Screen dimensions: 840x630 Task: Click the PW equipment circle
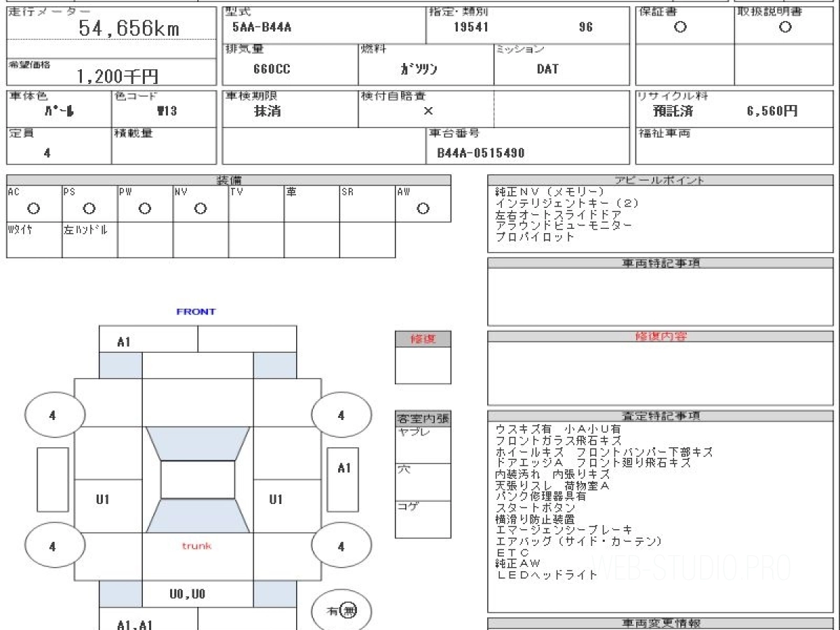tap(145, 209)
